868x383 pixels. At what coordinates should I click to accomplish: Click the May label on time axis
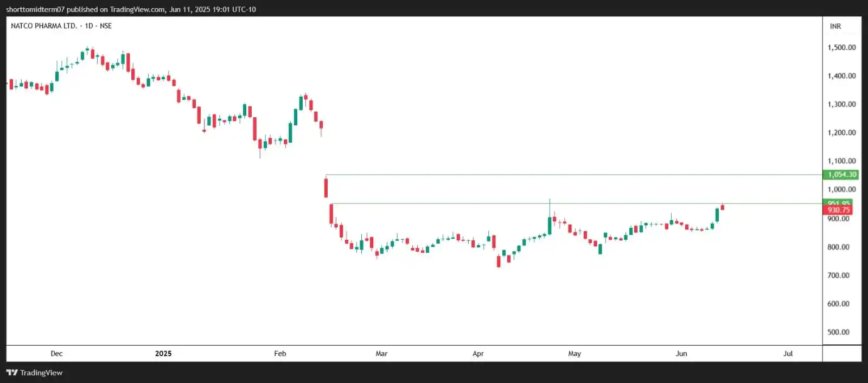coord(575,353)
